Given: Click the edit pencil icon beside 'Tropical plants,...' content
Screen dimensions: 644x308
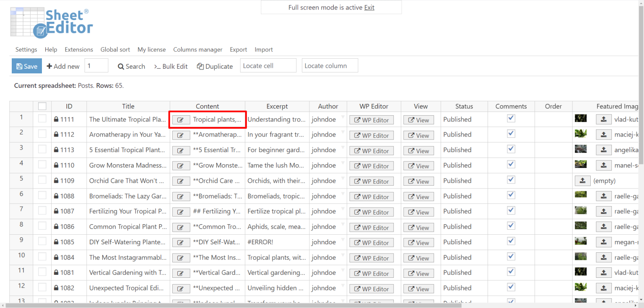Looking at the screenshot, I should (181, 119).
